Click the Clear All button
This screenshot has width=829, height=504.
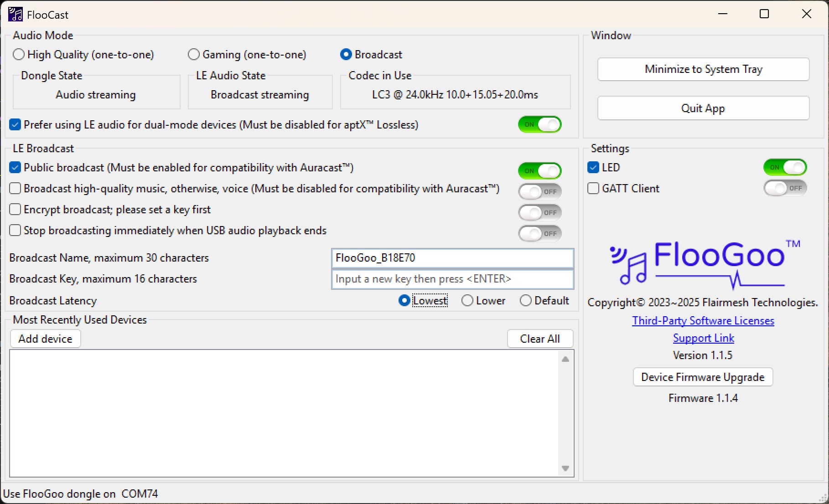coord(540,339)
